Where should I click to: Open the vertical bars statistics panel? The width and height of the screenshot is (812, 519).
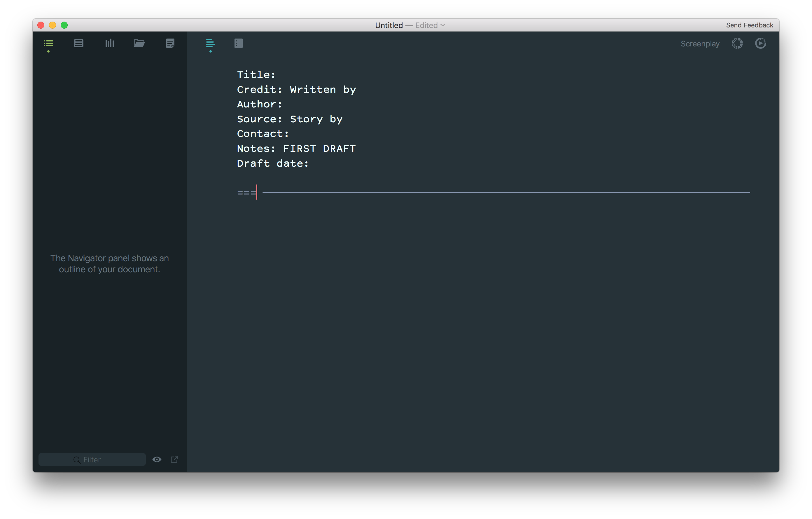click(x=109, y=43)
